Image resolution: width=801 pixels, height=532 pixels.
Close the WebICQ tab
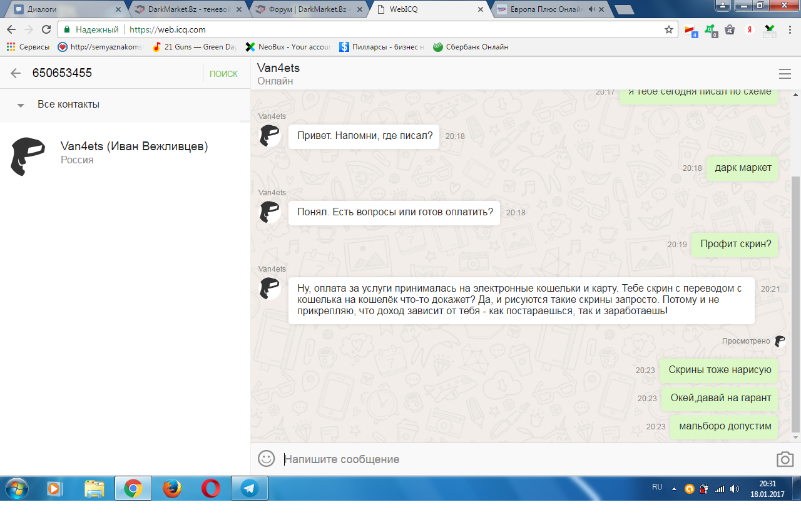click(480, 9)
